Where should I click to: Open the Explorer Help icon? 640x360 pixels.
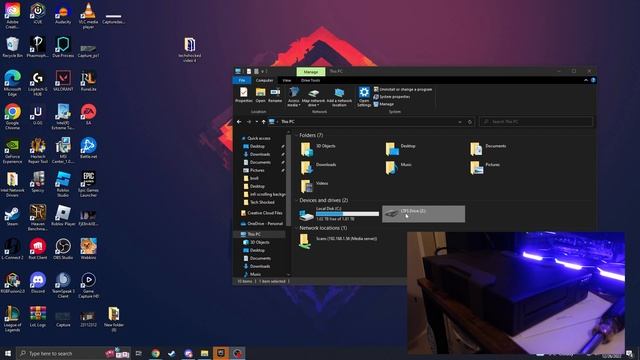tap(593, 80)
